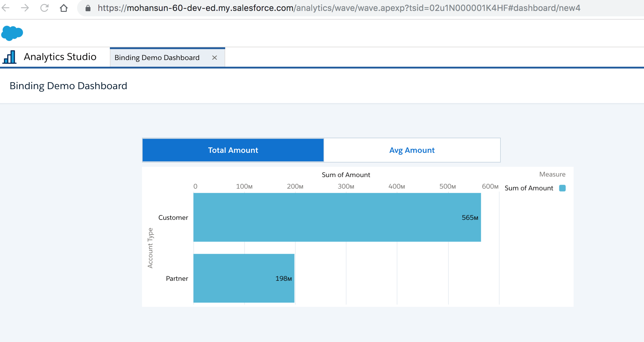
Task: Click the Partner bar in the chart
Action: tap(244, 278)
